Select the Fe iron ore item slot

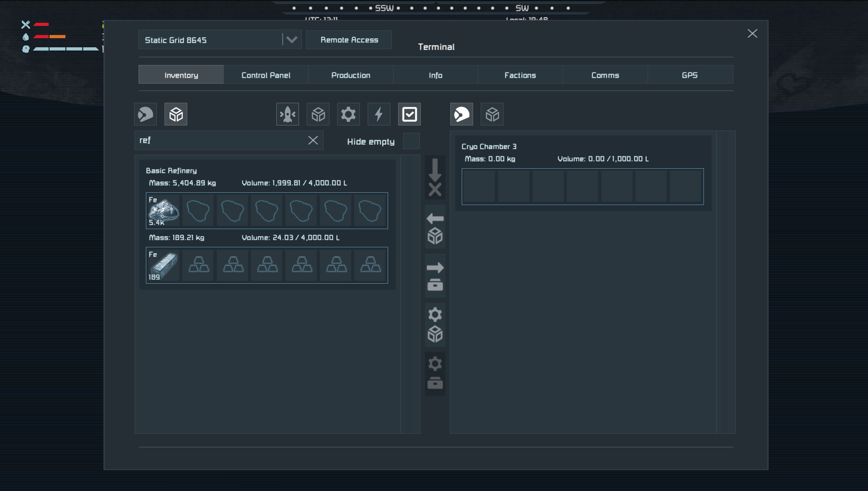coord(163,210)
